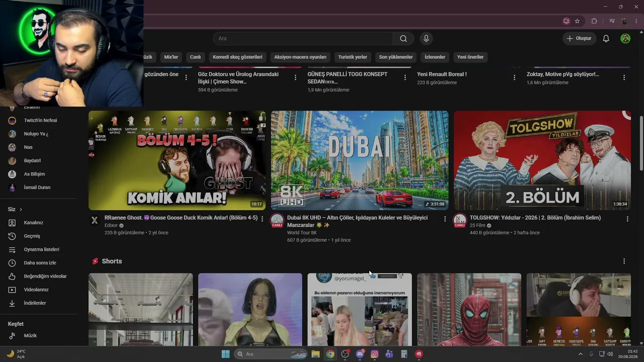644x362 pixels.
Task: Click the YouTube search input field
Action: (303, 39)
